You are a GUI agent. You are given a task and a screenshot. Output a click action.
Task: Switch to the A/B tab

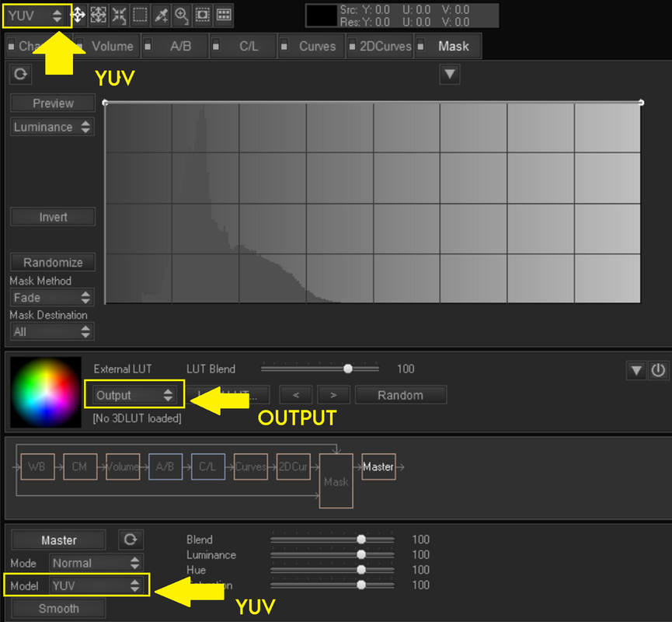pos(176,46)
